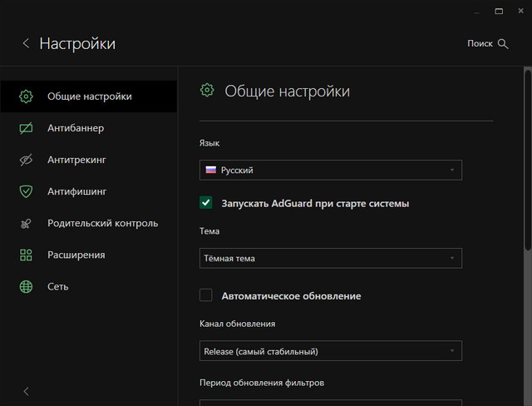Viewport: 532px width, 406px height.
Task: Open the Антибаннер settings section
Action: click(76, 128)
